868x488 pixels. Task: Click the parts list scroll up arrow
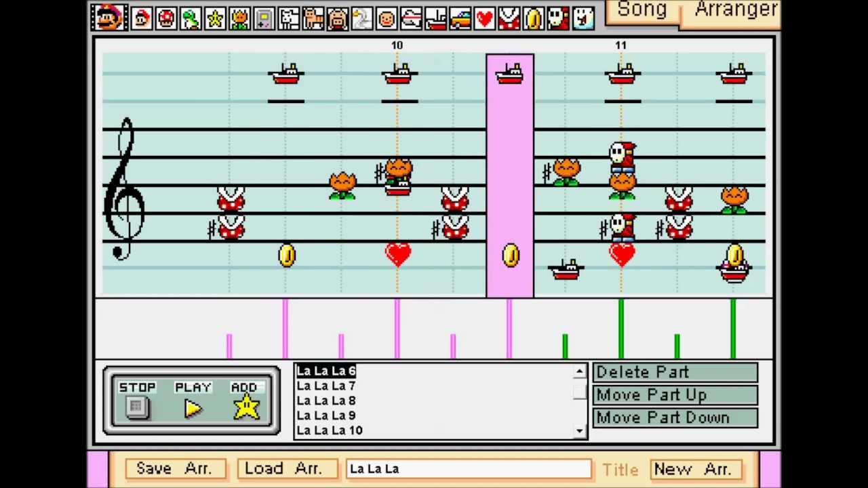[x=580, y=371]
